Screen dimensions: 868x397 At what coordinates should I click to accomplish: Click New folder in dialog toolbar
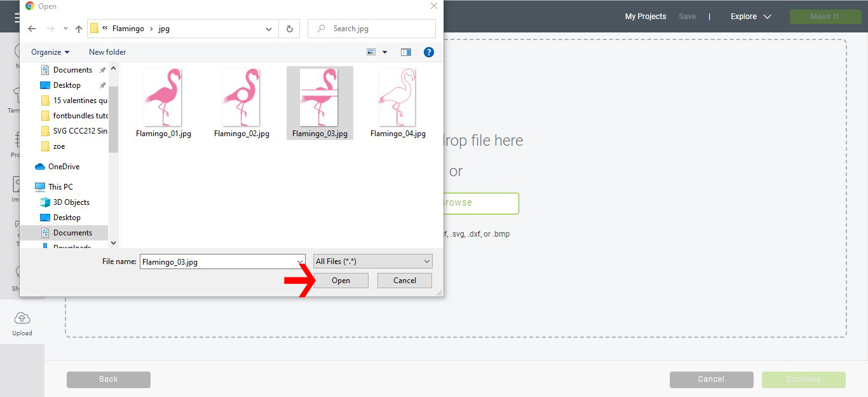[107, 52]
